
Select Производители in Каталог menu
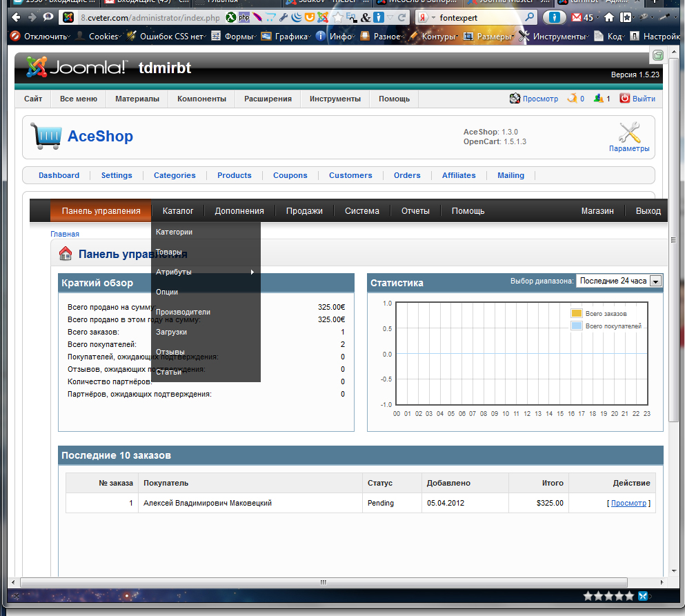pyautogui.click(x=206, y=312)
